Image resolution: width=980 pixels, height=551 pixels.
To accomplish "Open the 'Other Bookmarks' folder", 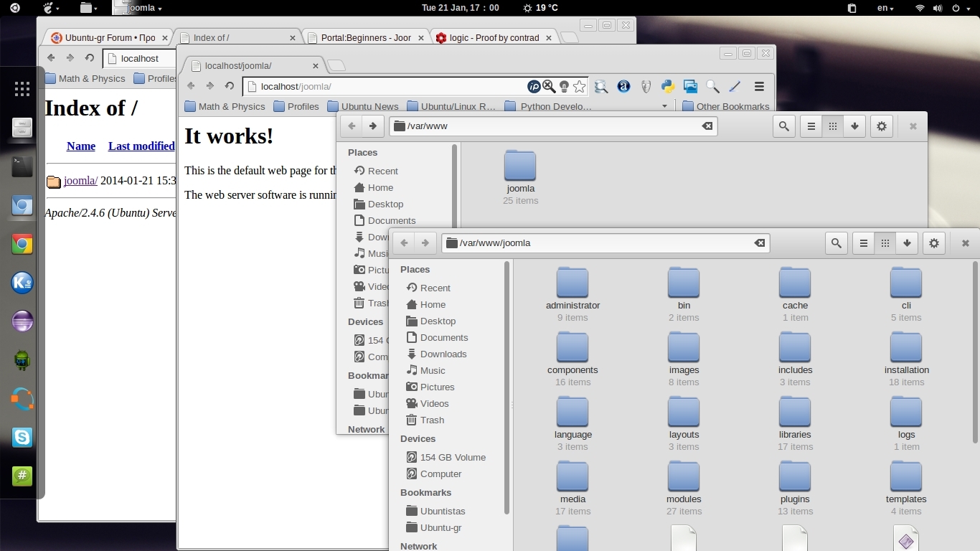I will tap(725, 106).
